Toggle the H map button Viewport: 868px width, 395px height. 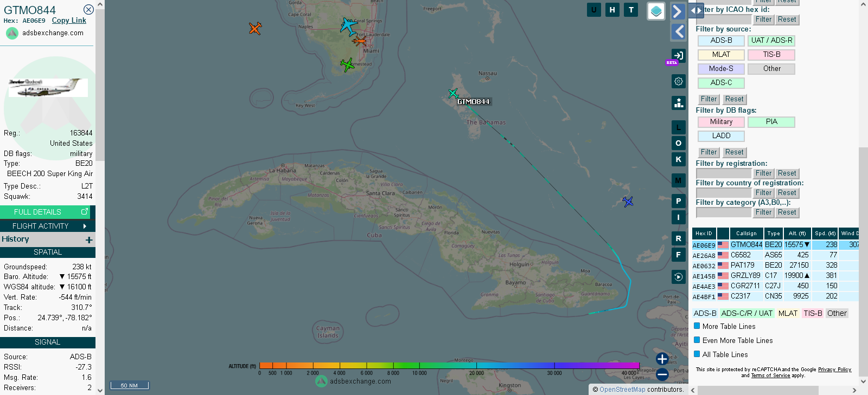(x=612, y=10)
